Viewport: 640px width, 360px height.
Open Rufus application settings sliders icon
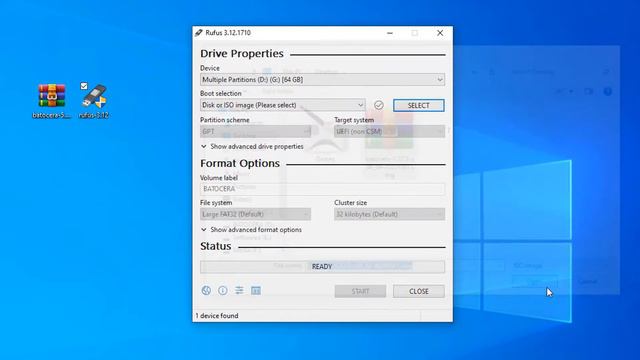coord(239,290)
